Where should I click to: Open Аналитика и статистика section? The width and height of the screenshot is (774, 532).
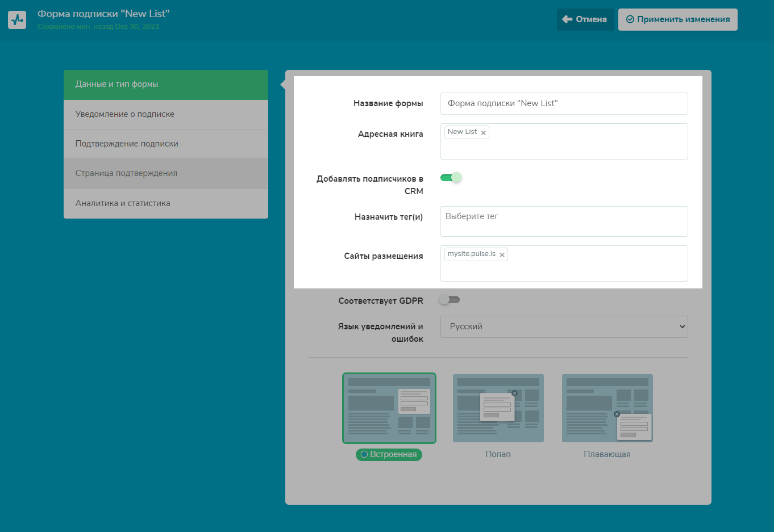click(x=166, y=203)
